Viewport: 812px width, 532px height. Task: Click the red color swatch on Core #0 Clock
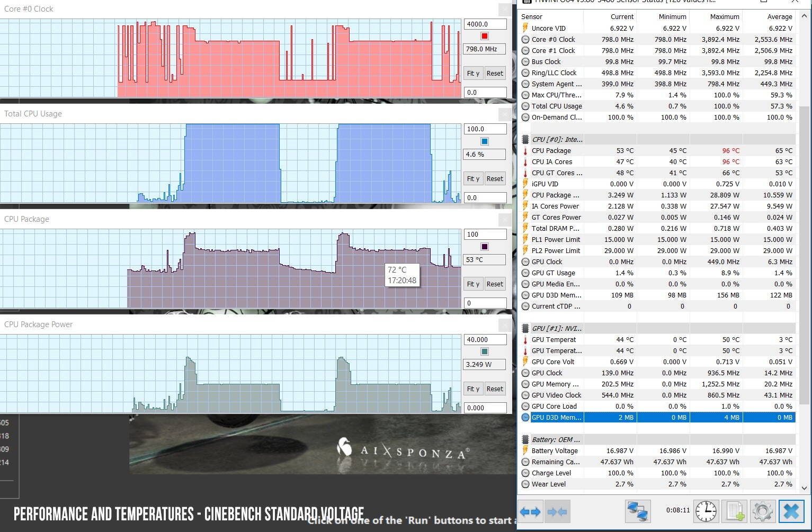[x=484, y=36]
